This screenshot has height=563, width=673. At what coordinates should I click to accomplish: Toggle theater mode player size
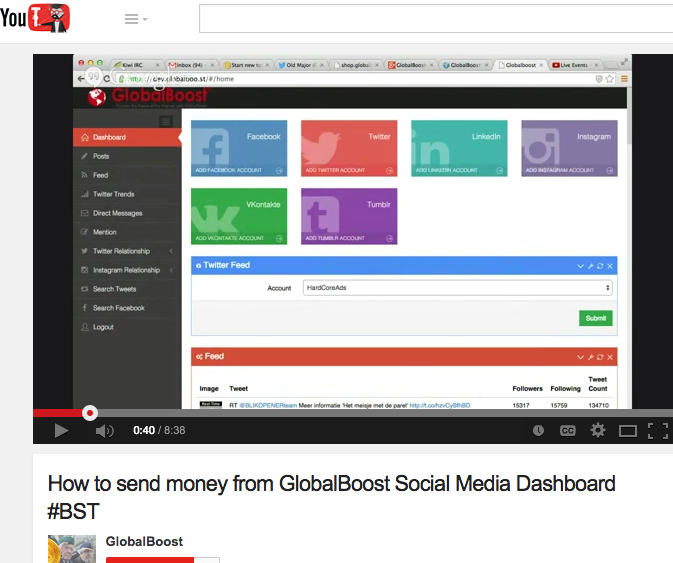(628, 430)
